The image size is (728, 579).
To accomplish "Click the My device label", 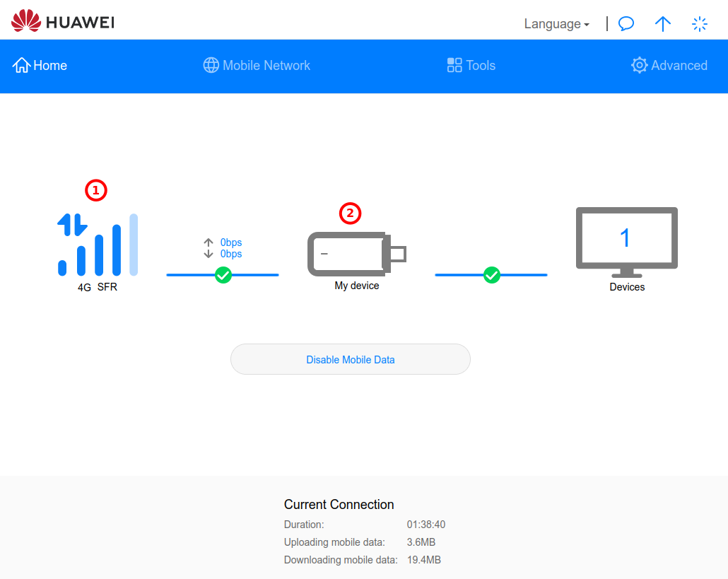I will [x=357, y=286].
